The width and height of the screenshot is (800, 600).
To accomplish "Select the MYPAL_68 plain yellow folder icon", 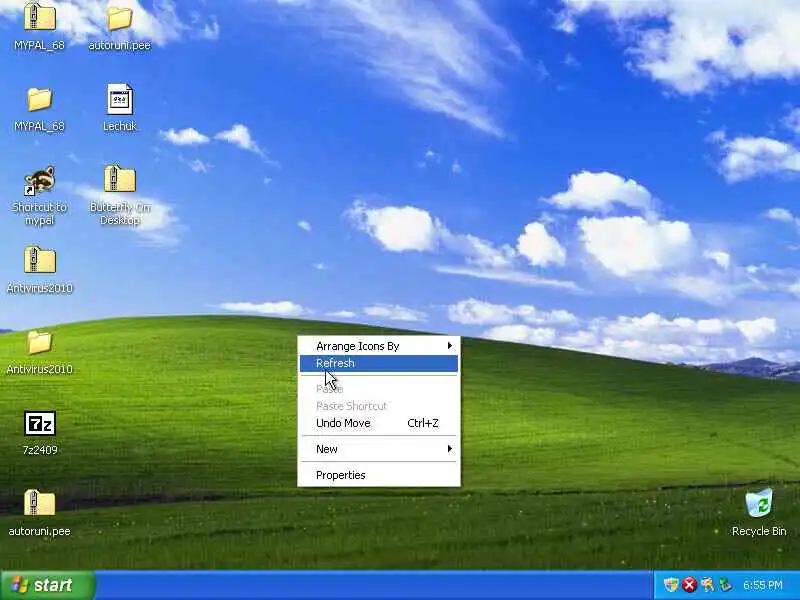I will [39, 99].
